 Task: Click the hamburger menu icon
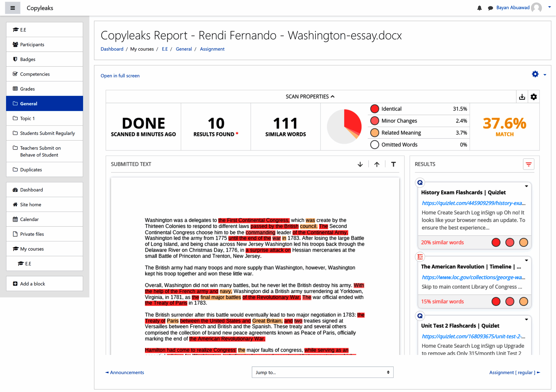pos(13,8)
